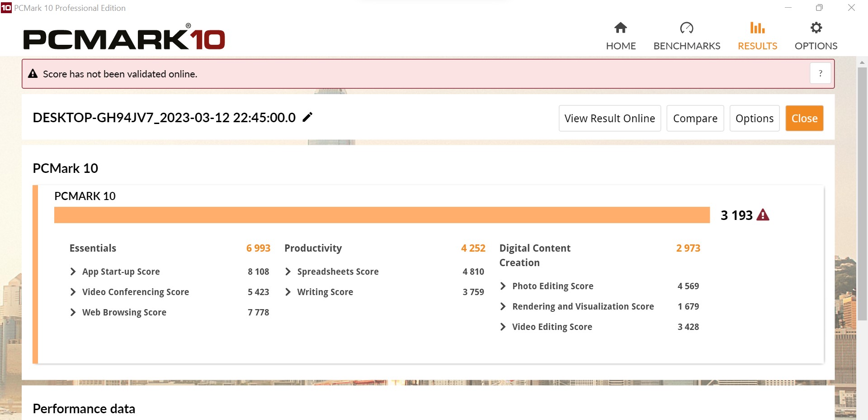Expand Rendering and Visualization Score
This screenshot has height=420, width=868.
[503, 306]
